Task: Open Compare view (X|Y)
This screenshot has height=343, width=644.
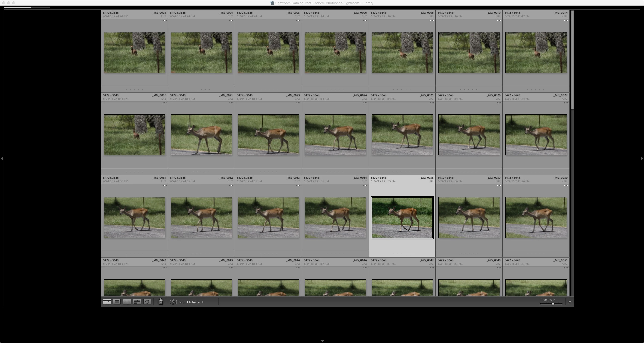Action: tap(127, 302)
